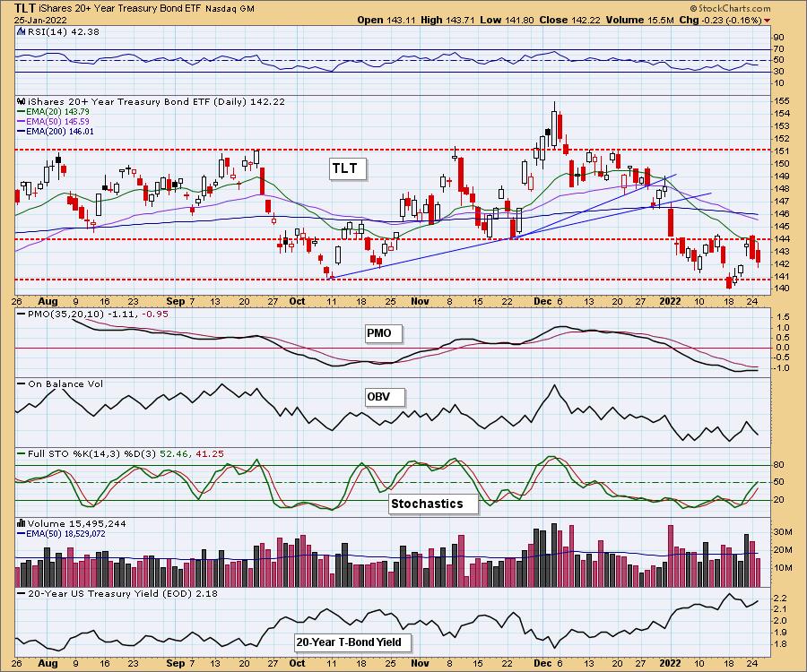
Task: Click the purple EMA(50) price legend swatch
Action: click(x=22, y=121)
